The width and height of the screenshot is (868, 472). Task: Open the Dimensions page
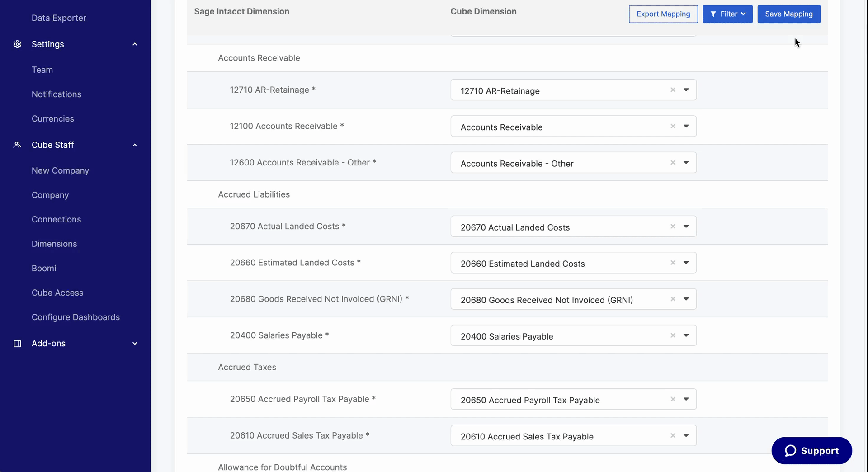[x=54, y=244]
